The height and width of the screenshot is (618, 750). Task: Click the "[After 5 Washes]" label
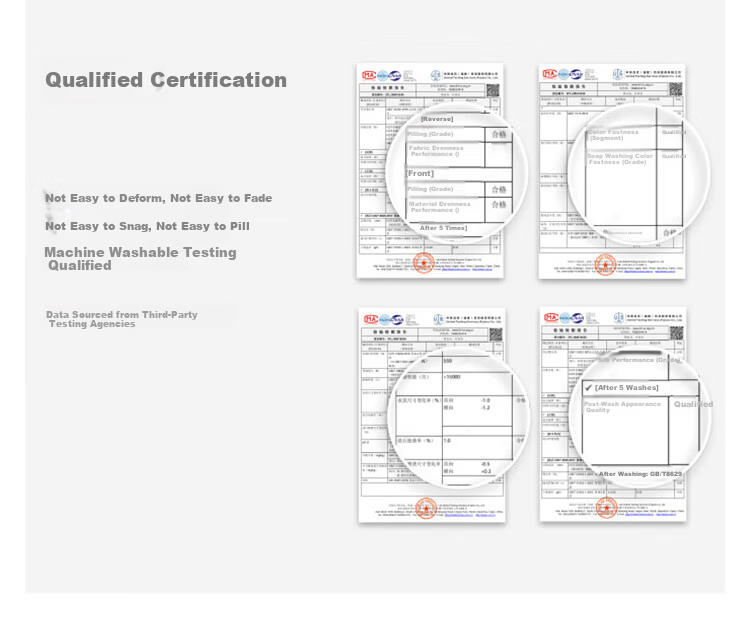(x=627, y=387)
